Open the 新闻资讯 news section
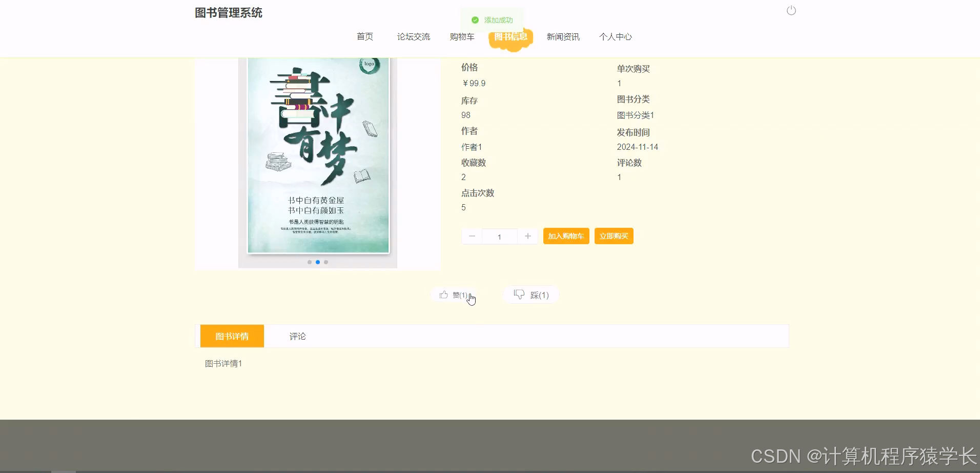980x473 pixels. (563, 36)
